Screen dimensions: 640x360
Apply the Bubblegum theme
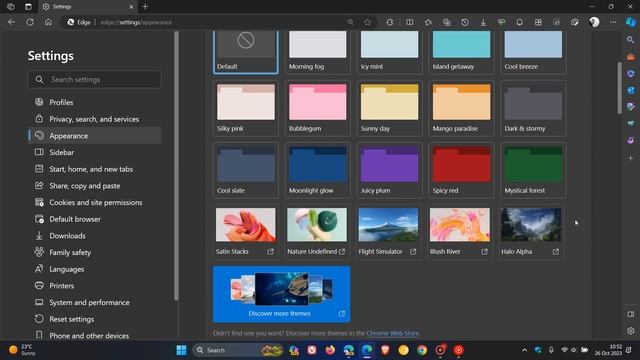click(318, 108)
